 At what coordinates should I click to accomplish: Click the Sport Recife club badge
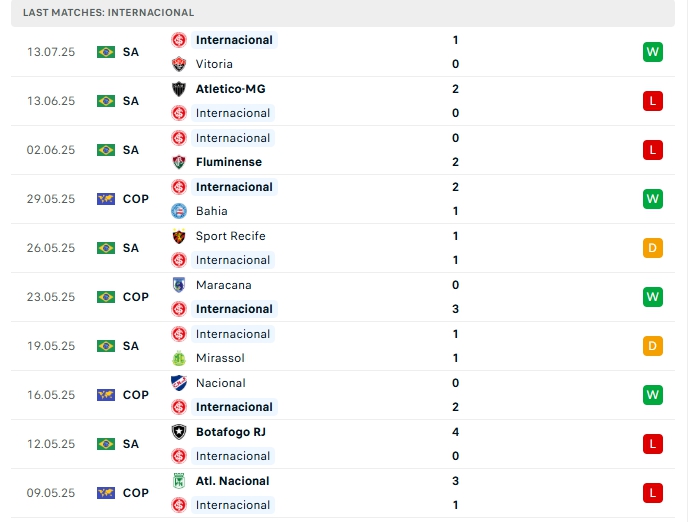pos(179,236)
